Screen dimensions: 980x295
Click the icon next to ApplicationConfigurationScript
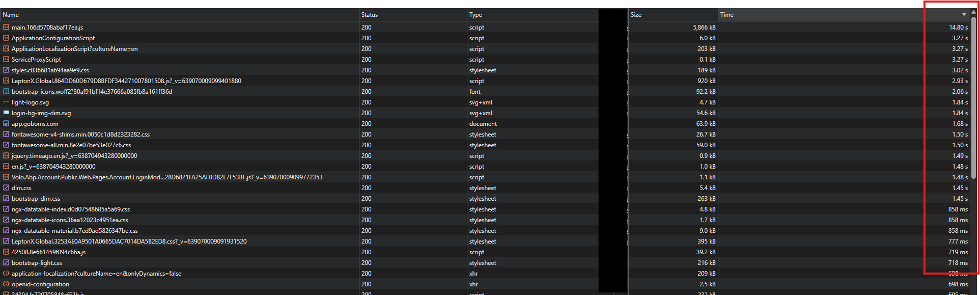6,38
